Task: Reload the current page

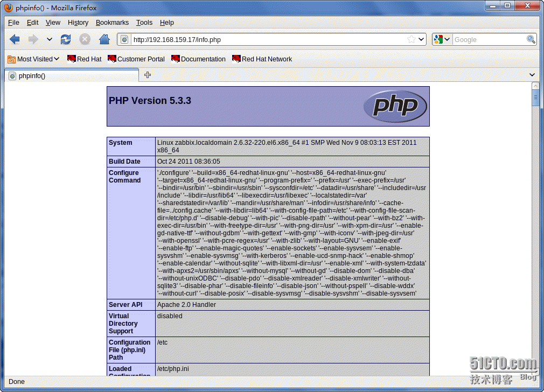Action: [x=66, y=39]
